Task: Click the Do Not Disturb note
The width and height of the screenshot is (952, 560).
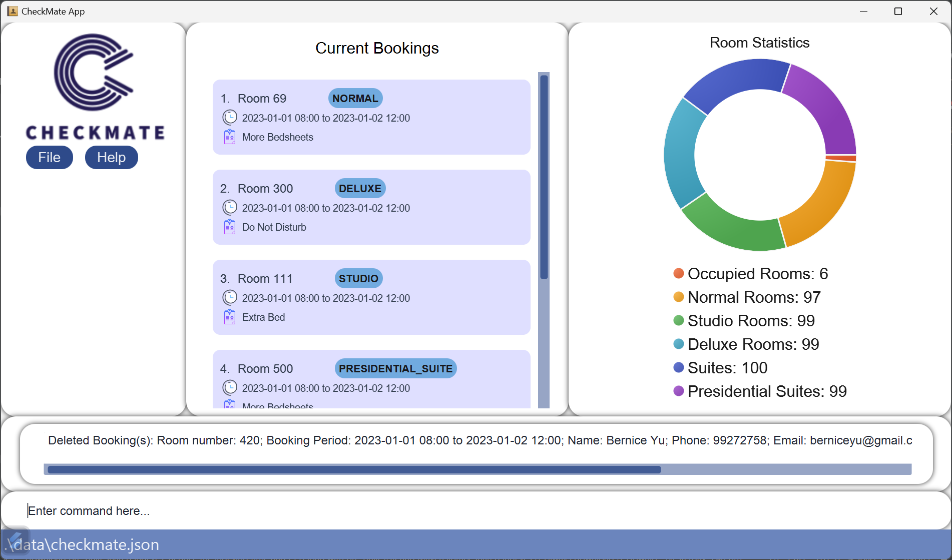Action: [x=274, y=227]
